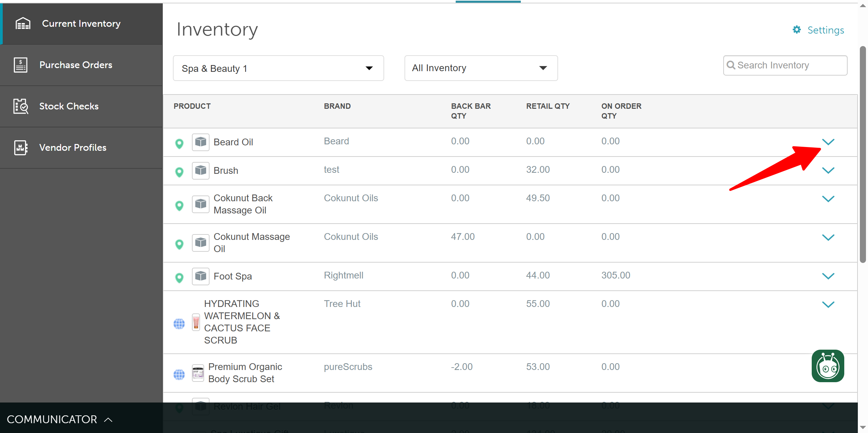Expand the Communicator bar
Screen dimensions: 868x433
tap(59, 419)
